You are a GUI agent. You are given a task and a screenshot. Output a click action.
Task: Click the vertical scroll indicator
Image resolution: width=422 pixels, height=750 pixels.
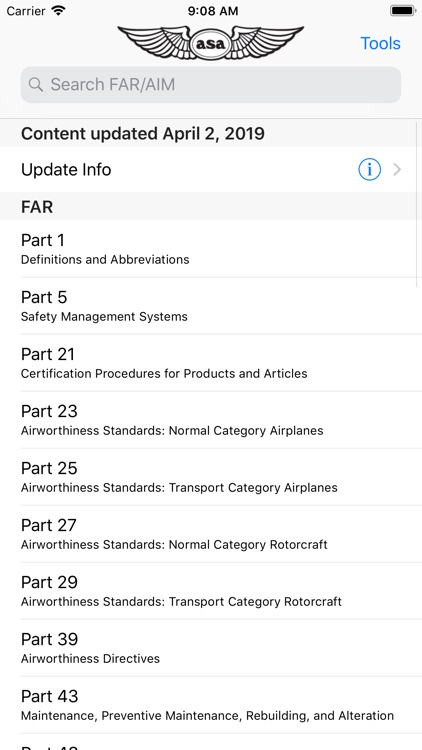click(419, 203)
